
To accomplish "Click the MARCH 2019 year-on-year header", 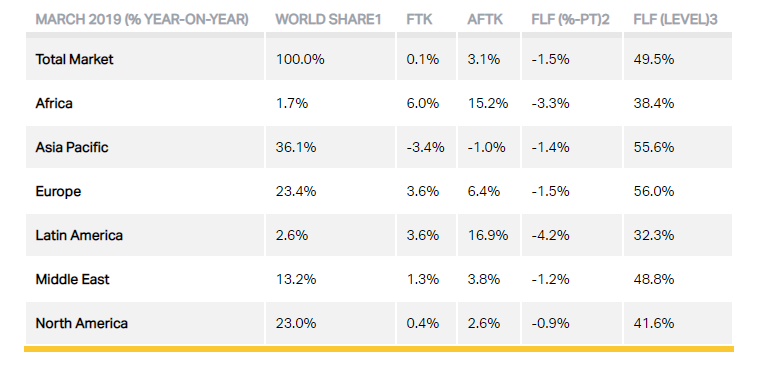I will point(142,20).
